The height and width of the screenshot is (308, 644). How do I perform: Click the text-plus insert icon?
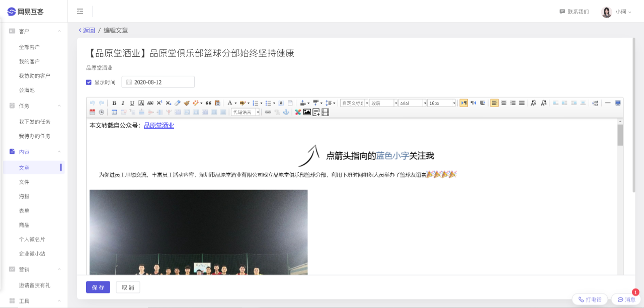316,112
